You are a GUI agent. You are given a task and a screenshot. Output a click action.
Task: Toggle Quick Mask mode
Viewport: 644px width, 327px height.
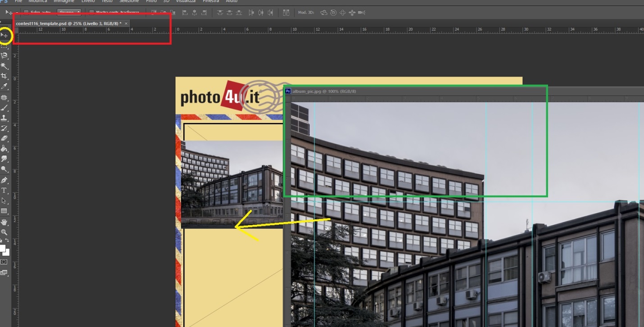coord(4,262)
